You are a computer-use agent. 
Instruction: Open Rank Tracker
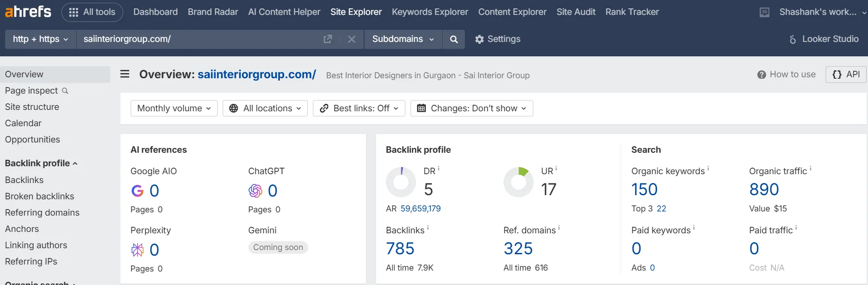[x=632, y=12]
